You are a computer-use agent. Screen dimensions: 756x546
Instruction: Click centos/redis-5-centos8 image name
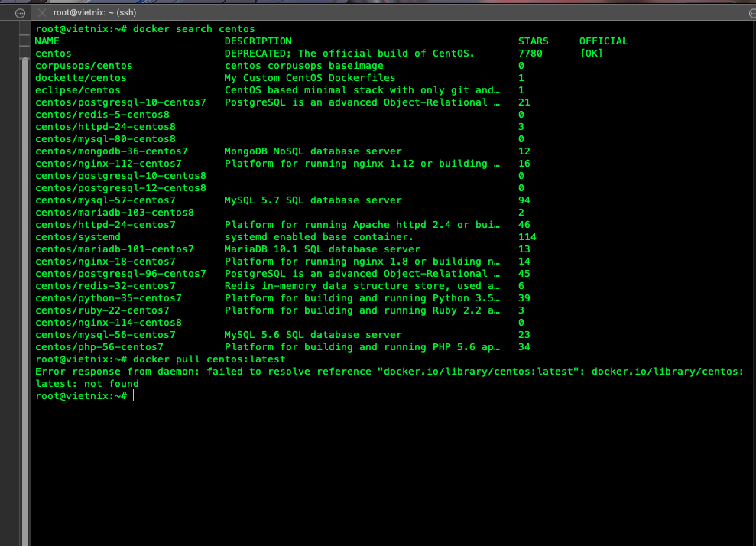(x=102, y=114)
